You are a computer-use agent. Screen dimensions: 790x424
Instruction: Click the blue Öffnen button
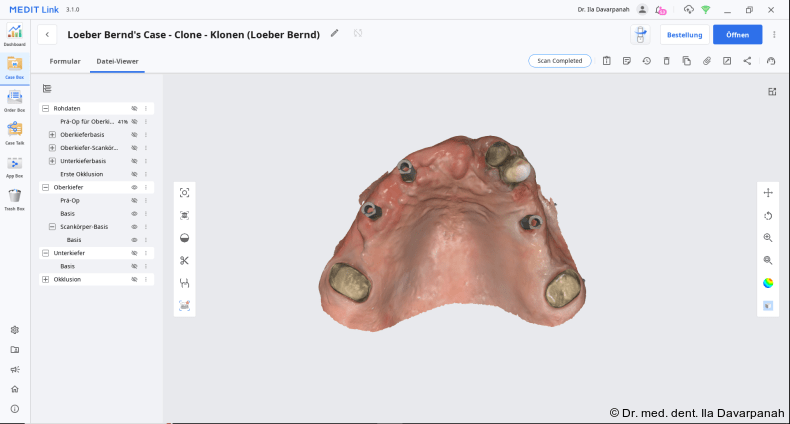[737, 35]
